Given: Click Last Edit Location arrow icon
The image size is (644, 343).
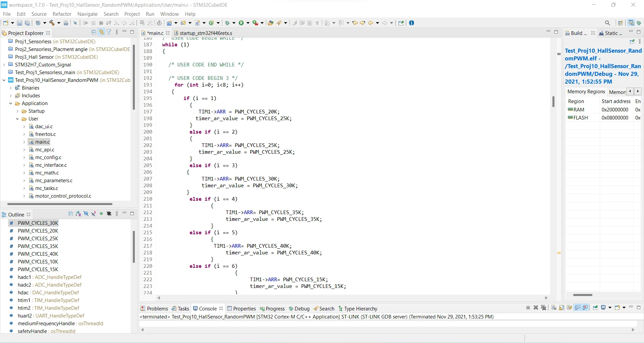Looking at the screenshot, I should pos(355,23).
